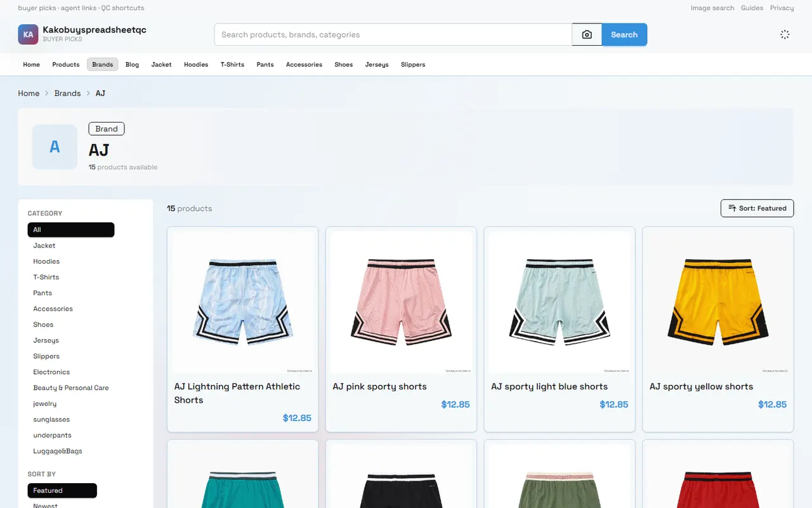The height and width of the screenshot is (508, 812).
Task: Open the Privacy link in header
Action: (x=782, y=8)
